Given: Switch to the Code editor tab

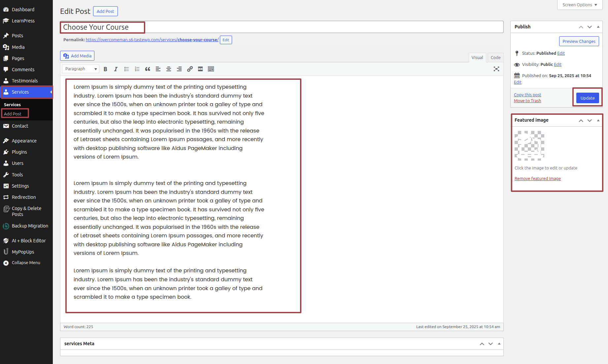Looking at the screenshot, I should coord(495,57).
